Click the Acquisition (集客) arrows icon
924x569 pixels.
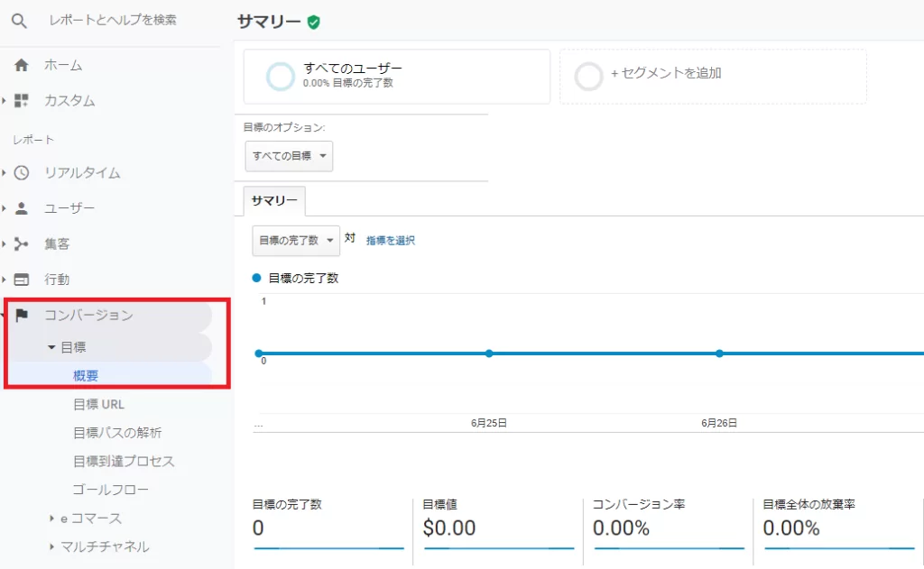22,243
